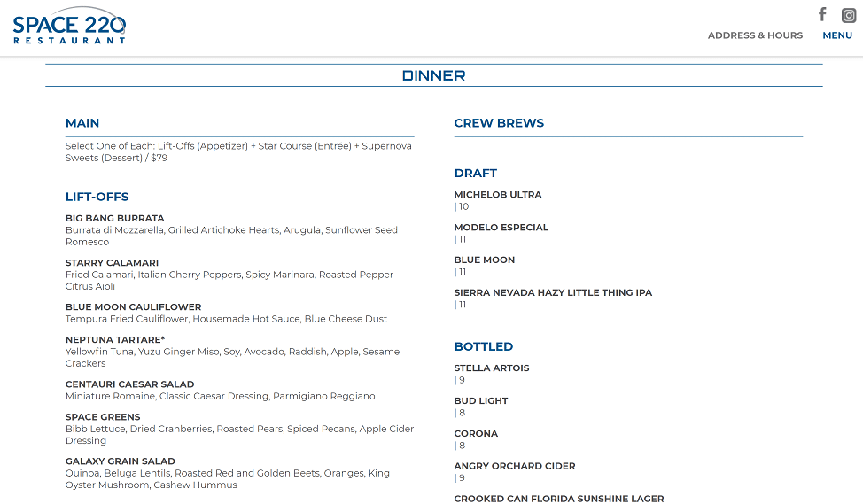Click Space Greens item name
This screenshot has width=863, height=504.
point(103,417)
